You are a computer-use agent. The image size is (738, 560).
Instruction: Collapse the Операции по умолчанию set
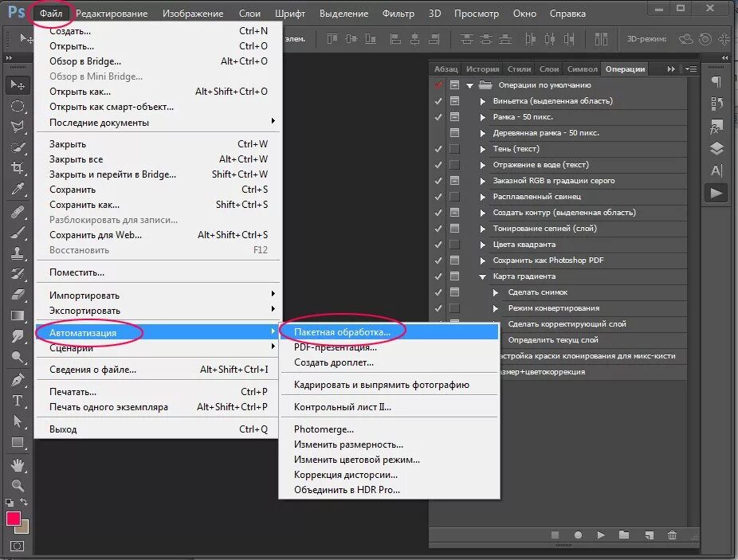tap(469, 86)
